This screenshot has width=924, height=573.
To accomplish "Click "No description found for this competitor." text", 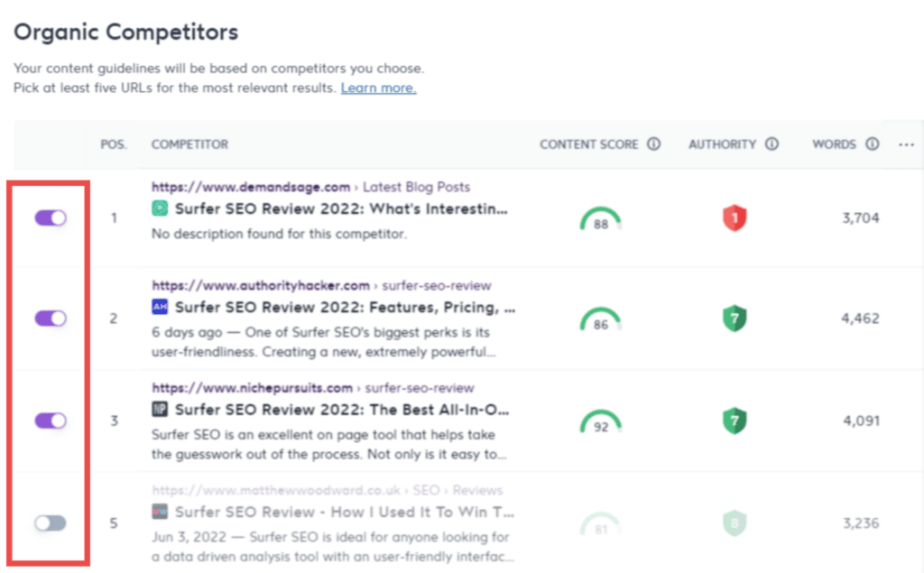I will click(x=280, y=234).
